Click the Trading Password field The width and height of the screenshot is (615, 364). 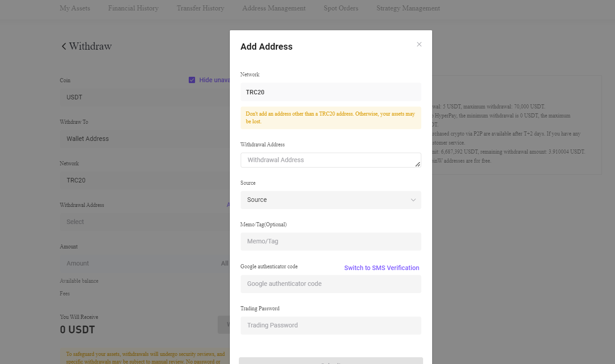(x=331, y=325)
